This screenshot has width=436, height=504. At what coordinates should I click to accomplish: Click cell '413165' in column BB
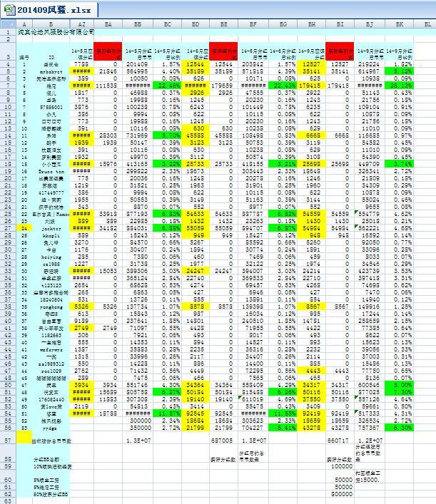click(x=138, y=164)
